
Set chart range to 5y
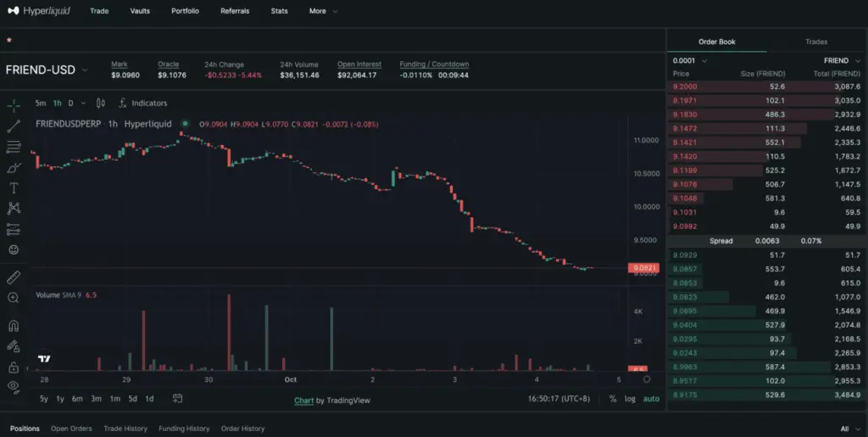point(44,399)
